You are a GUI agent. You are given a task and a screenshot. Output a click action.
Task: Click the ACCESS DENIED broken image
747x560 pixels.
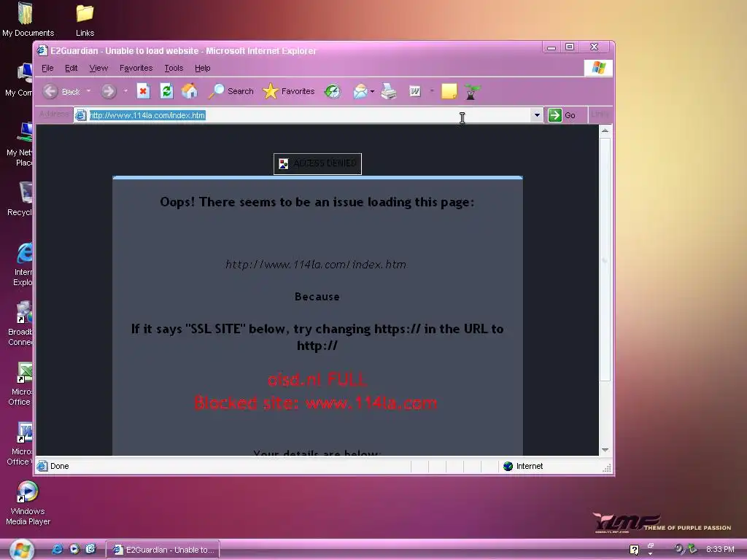coord(318,164)
